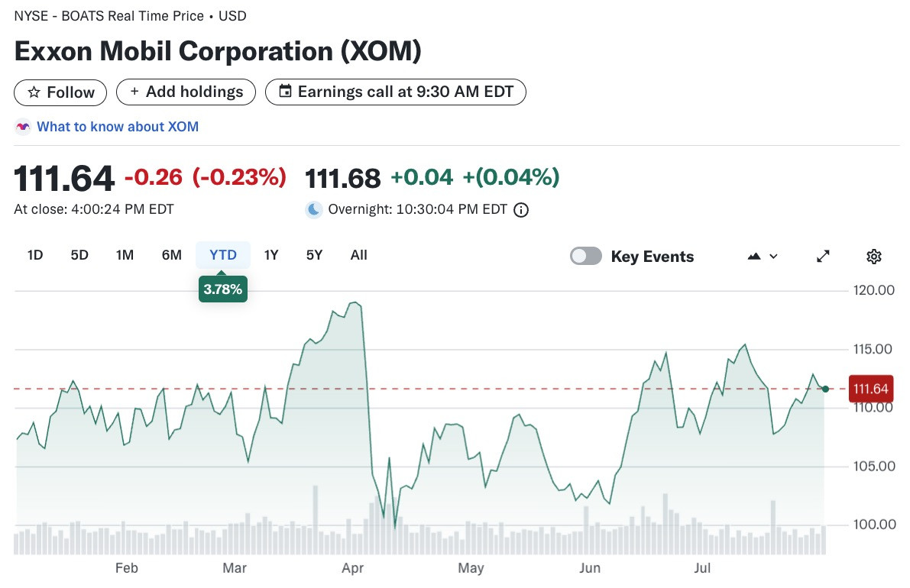Click the Mar label on time axis
This screenshot has height=588, width=910.
(x=235, y=568)
